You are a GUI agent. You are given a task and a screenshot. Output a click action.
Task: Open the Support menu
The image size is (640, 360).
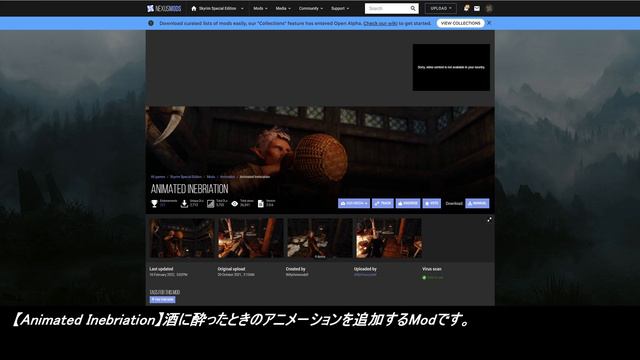coord(340,8)
